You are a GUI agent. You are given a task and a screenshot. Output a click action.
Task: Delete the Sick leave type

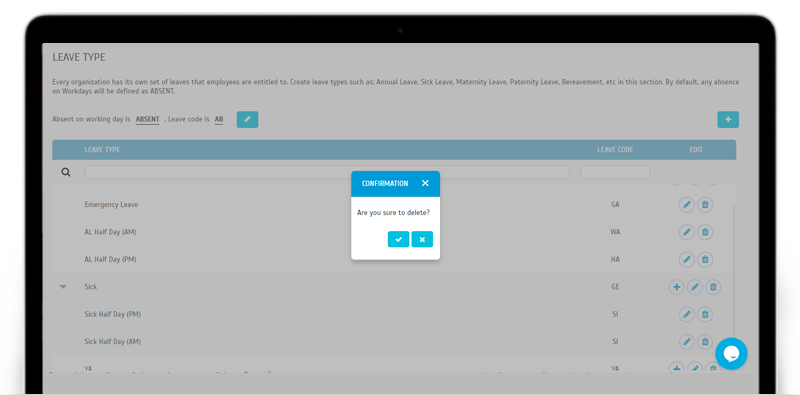(x=713, y=287)
